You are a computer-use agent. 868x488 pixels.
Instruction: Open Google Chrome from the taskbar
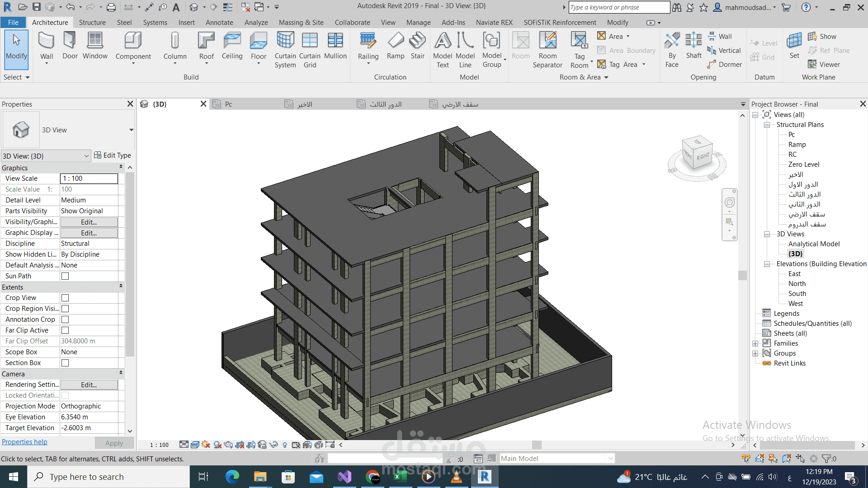pyautogui.click(x=373, y=477)
